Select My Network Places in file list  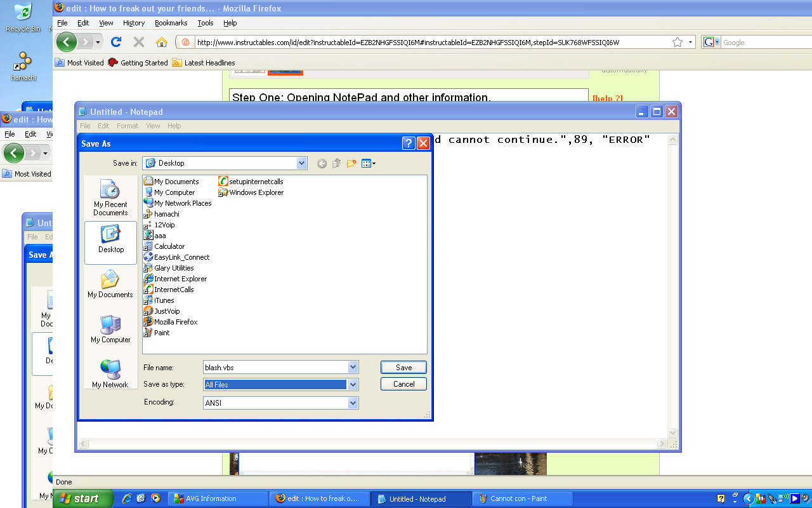(x=178, y=203)
